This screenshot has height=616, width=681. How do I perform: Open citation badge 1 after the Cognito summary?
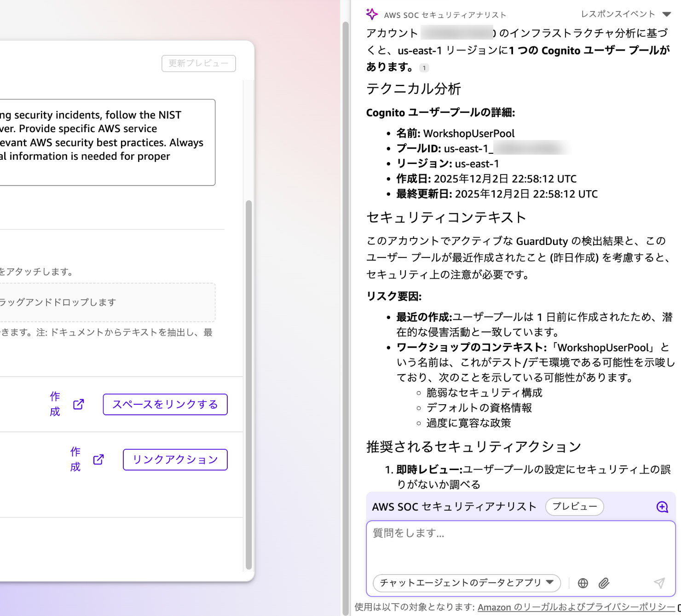[424, 68]
